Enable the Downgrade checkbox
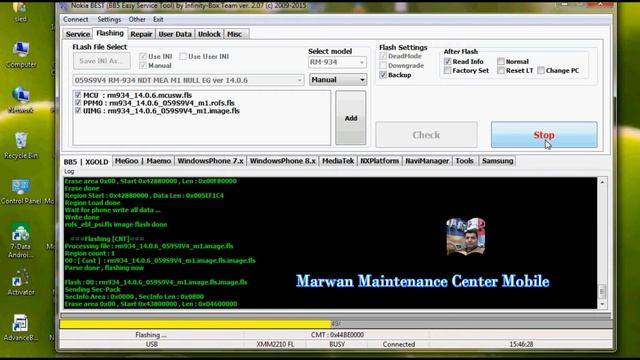The width and height of the screenshot is (640, 360). tap(383, 65)
